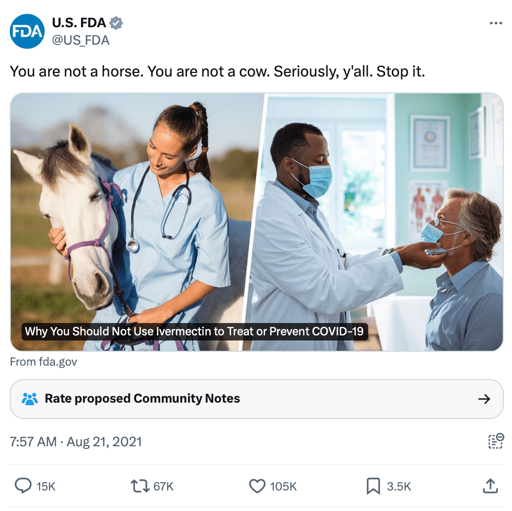Image resolution: width=512 pixels, height=511 pixels.
Task: Click the arrow on Community Notes bar
Action: click(484, 399)
